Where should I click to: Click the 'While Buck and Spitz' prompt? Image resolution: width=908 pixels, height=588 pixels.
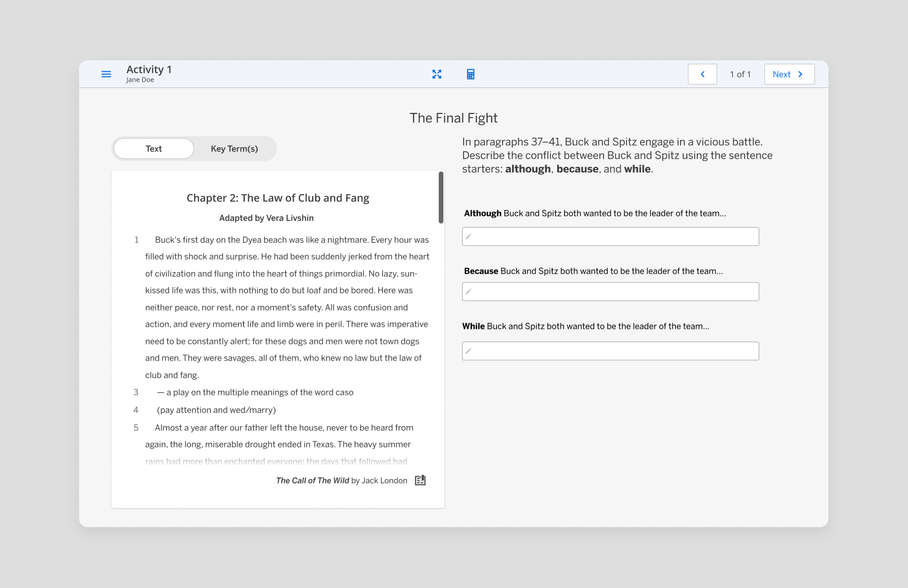click(x=586, y=326)
